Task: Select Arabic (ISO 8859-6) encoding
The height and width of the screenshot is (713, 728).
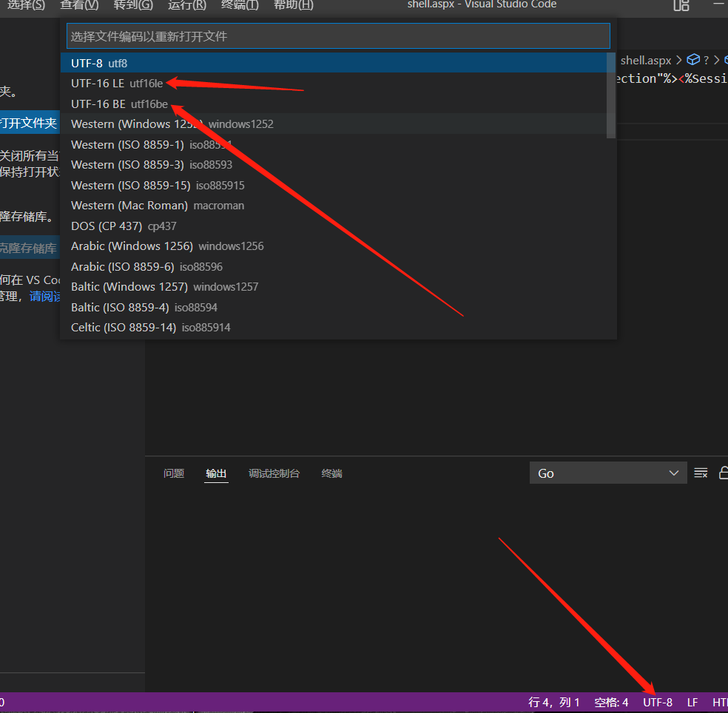Action: click(334, 266)
